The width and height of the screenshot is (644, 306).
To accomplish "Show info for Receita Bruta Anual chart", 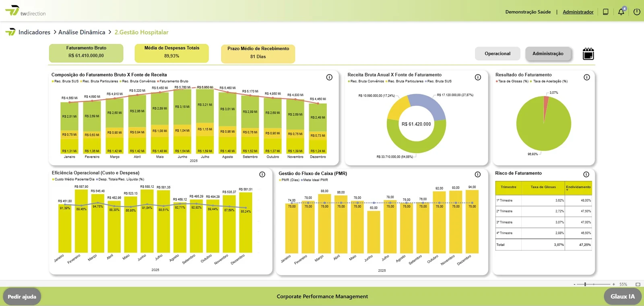I will [x=478, y=77].
